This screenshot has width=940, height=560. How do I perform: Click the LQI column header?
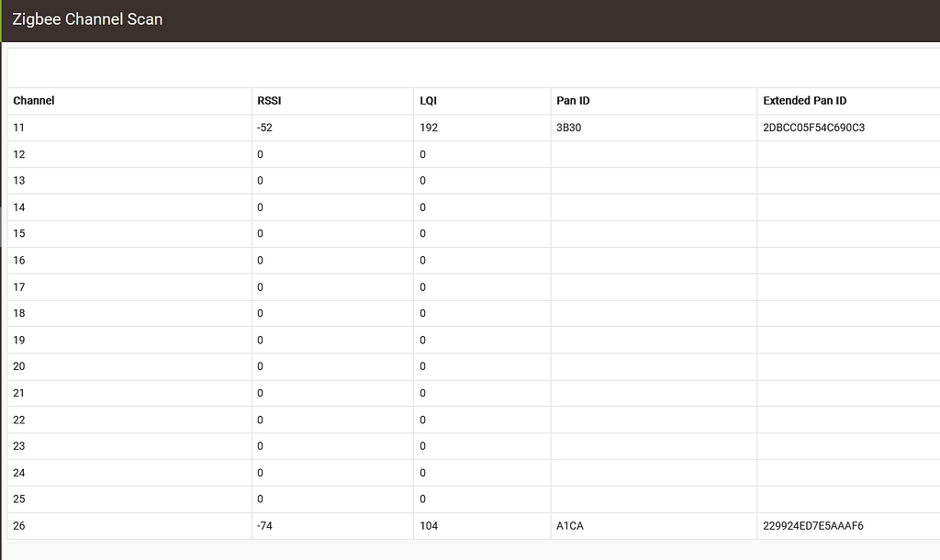tap(427, 101)
